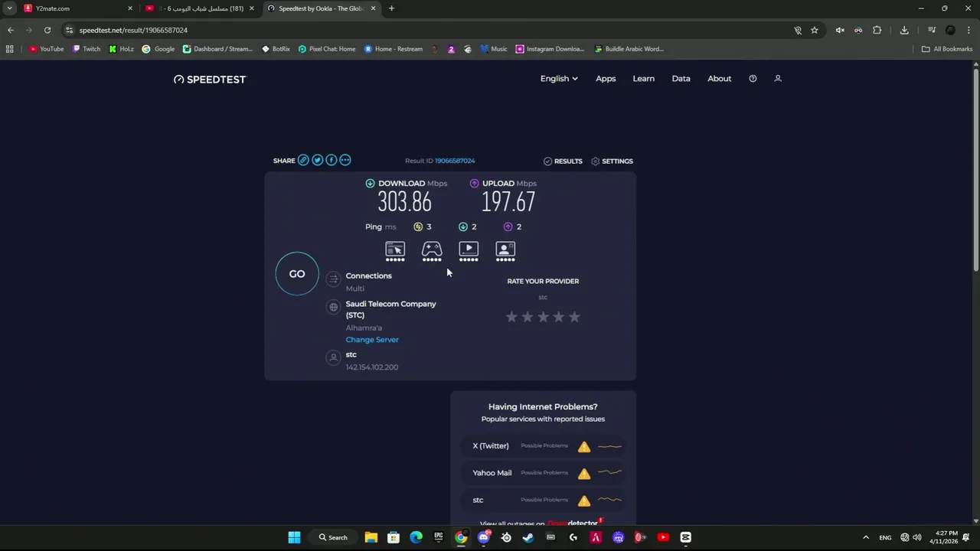Click download speed 303.86 value
The image size is (980, 551).
404,202
